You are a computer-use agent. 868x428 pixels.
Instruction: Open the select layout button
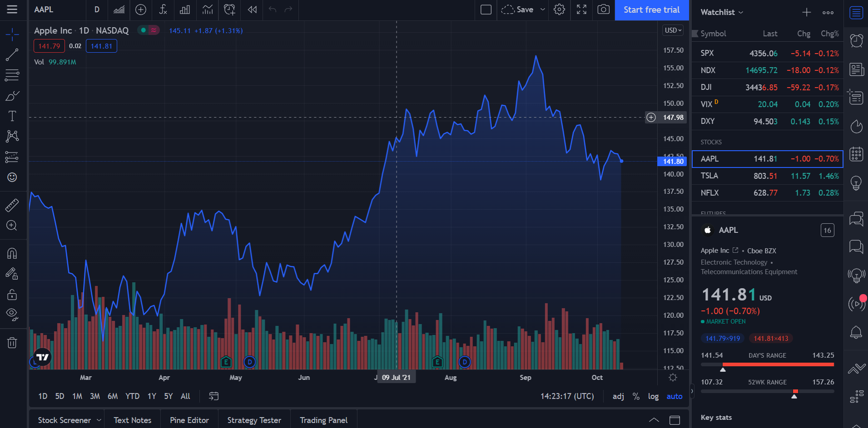coord(486,10)
